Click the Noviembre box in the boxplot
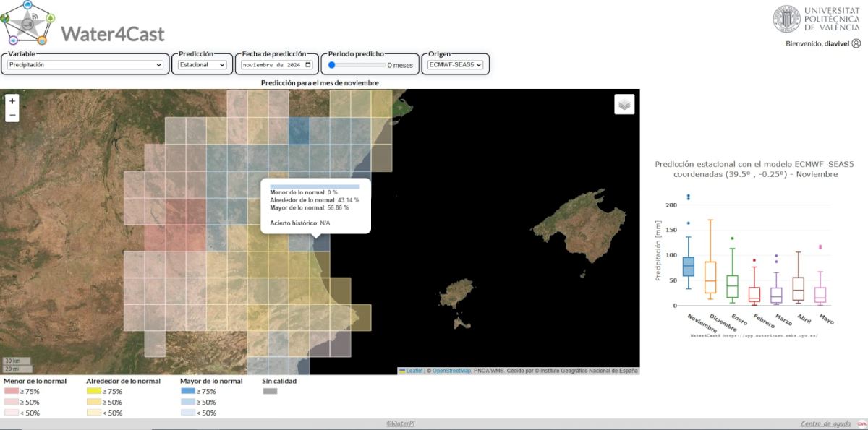Screen dimensions: 868x430 point(688,266)
